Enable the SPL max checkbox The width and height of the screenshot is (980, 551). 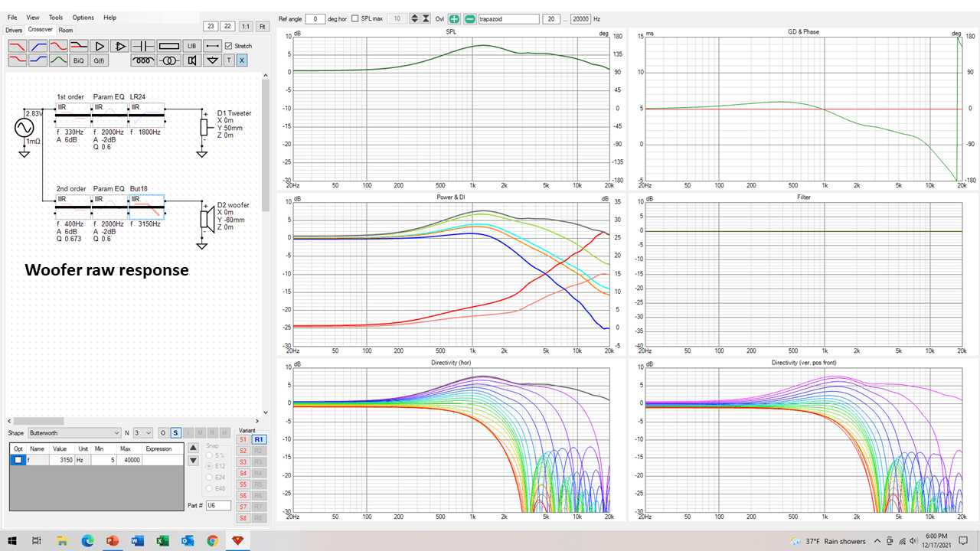point(355,18)
